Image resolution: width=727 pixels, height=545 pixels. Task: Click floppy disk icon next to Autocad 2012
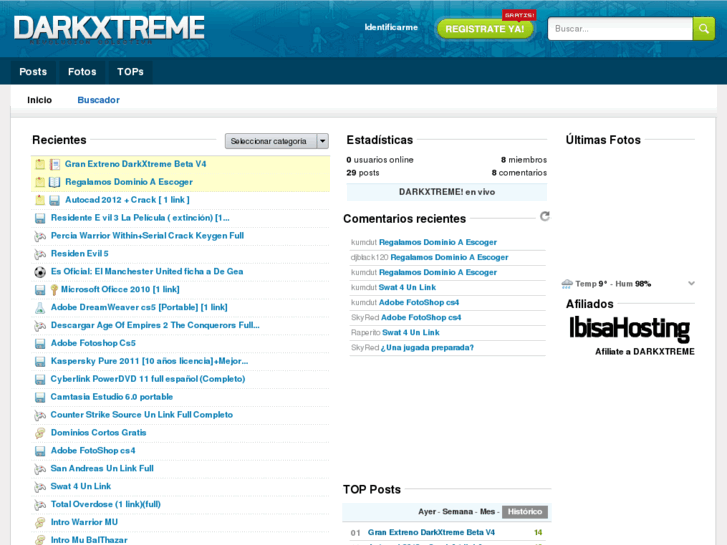[x=55, y=200]
